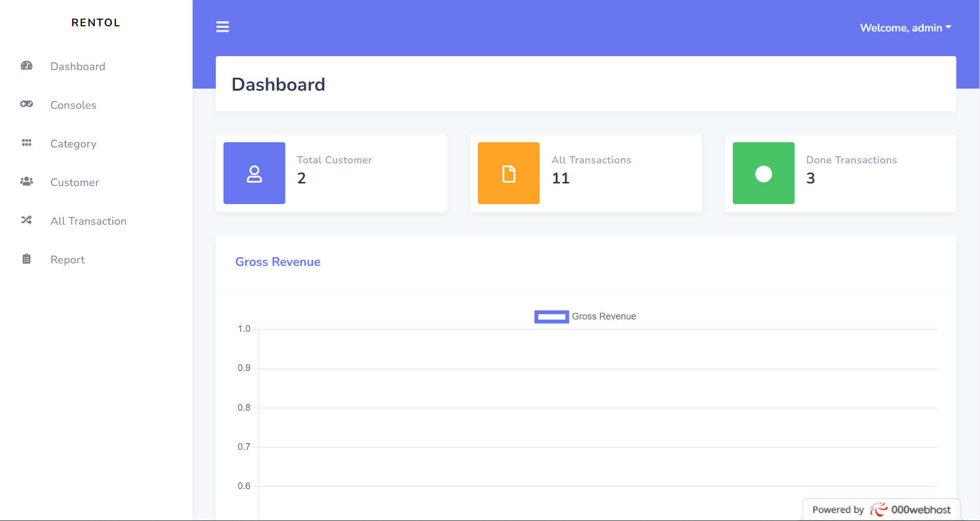Click the RENTOL brand logo
This screenshot has height=521, width=980.
pyautogui.click(x=96, y=23)
